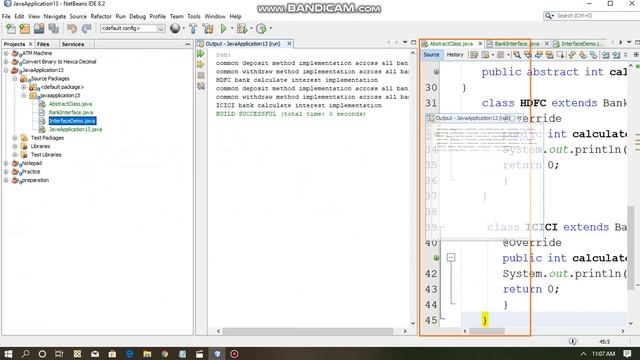Open the Run Project dropdown arrow
Image resolution: width=640 pixels, height=360 pixels.
pyautogui.click(x=231, y=29)
